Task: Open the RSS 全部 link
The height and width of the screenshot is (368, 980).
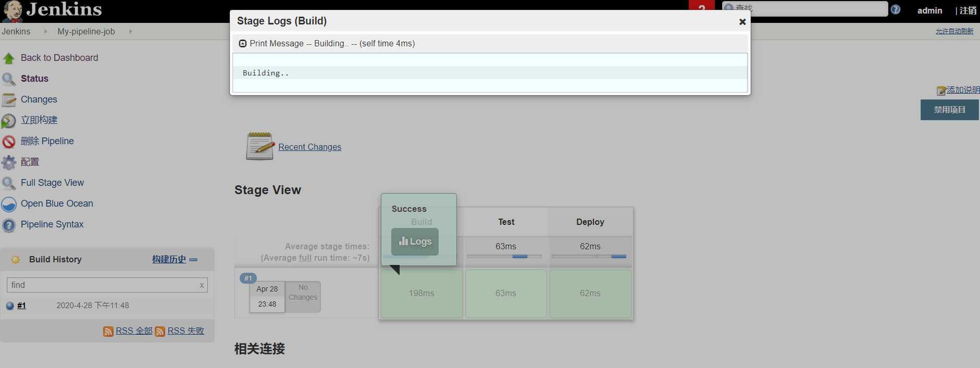Action: click(134, 331)
